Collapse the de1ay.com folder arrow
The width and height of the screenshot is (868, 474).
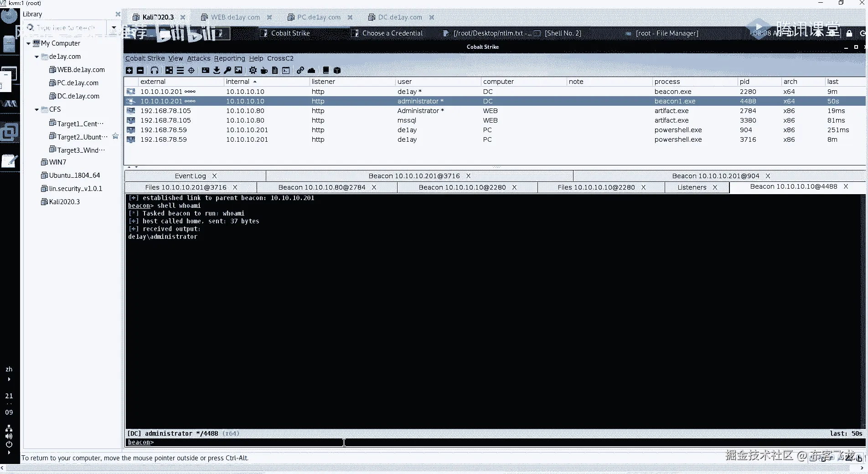(37, 57)
